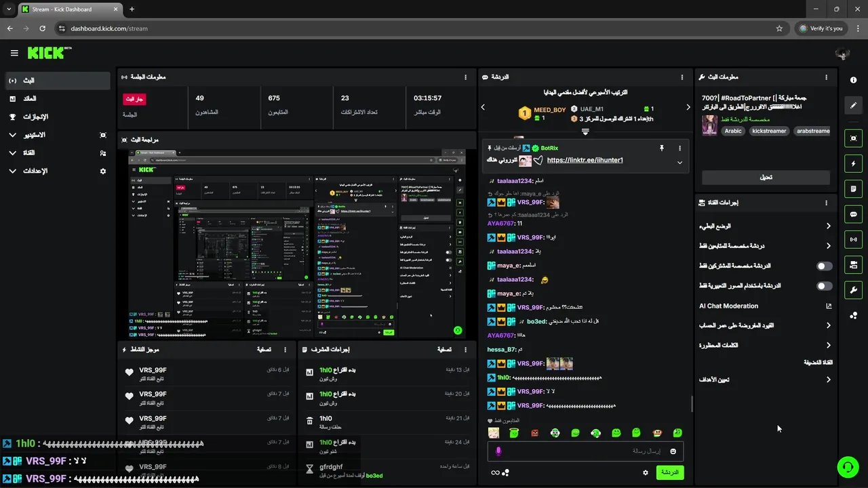The image size is (868, 488).
Task: Open the green support headset chat bubble
Action: 847,467
